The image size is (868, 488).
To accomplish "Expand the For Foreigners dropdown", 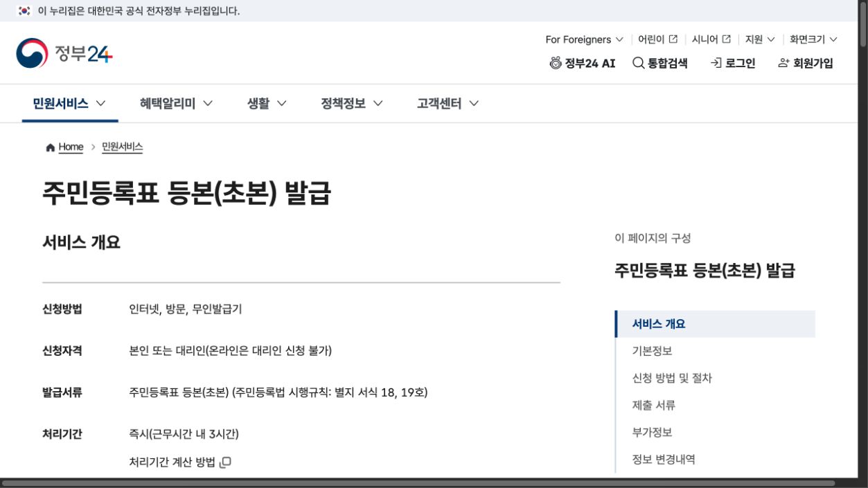I will 584,39.
